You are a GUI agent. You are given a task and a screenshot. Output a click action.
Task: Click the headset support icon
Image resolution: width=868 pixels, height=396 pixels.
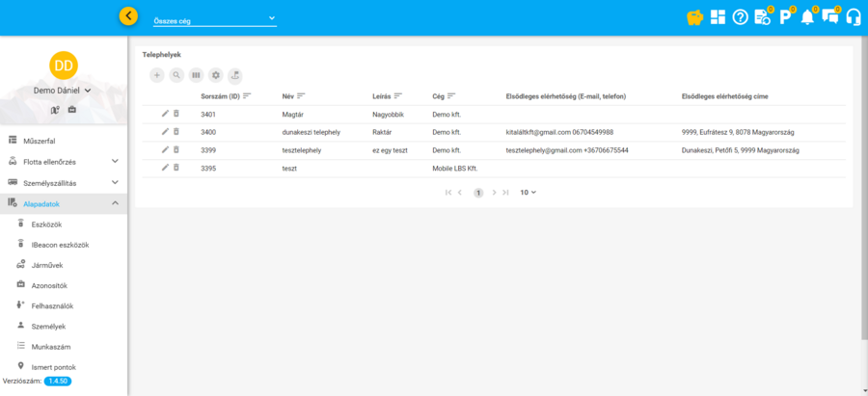(853, 16)
